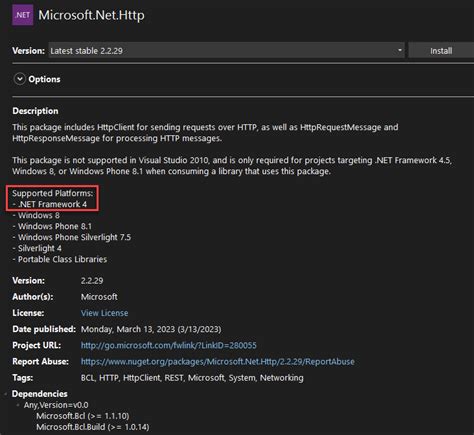Click the Author(s): label

[x=33, y=297]
